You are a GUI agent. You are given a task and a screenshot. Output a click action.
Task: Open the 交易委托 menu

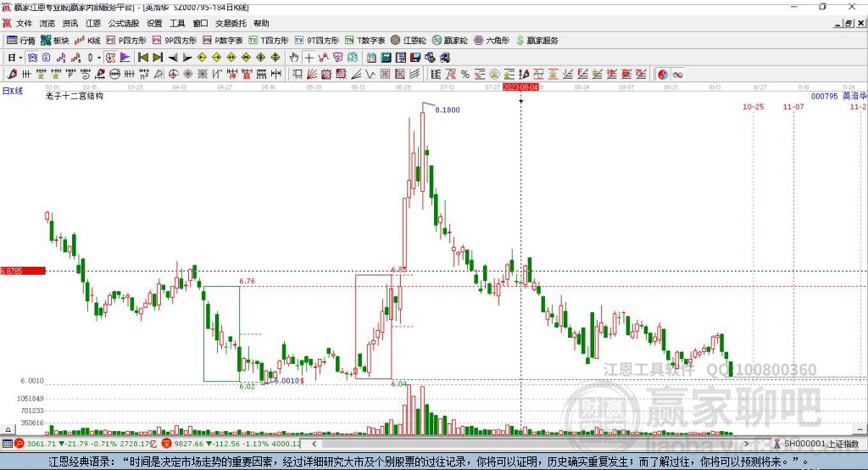tap(231, 23)
